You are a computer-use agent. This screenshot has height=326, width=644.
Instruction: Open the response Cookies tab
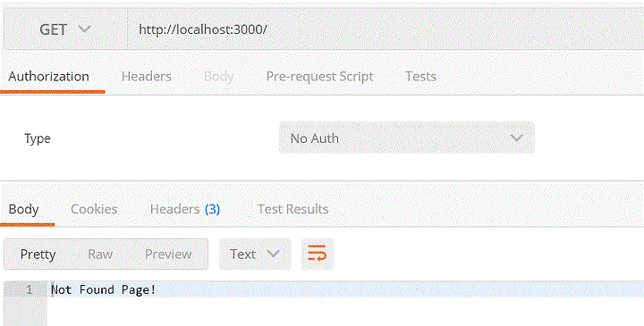tap(94, 210)
